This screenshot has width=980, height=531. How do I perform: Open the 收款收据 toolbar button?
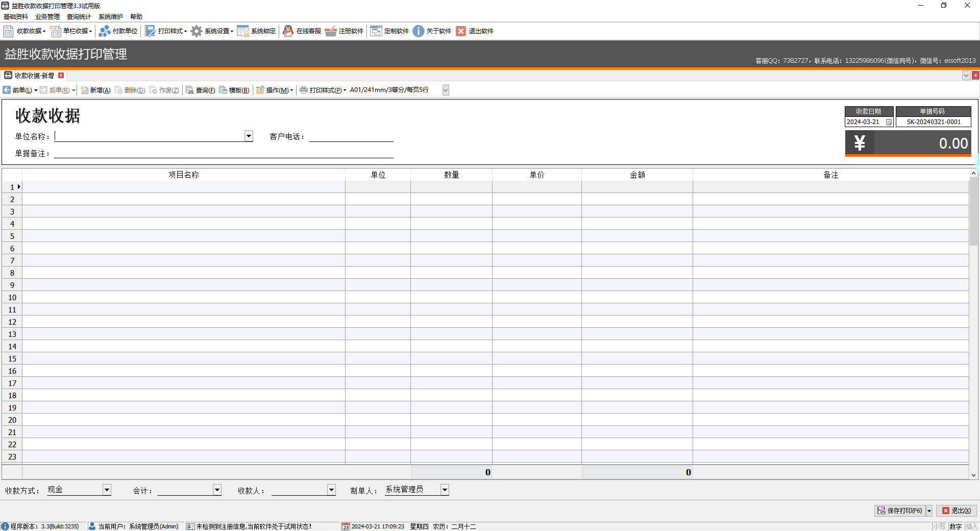click(x=24, y=31)
